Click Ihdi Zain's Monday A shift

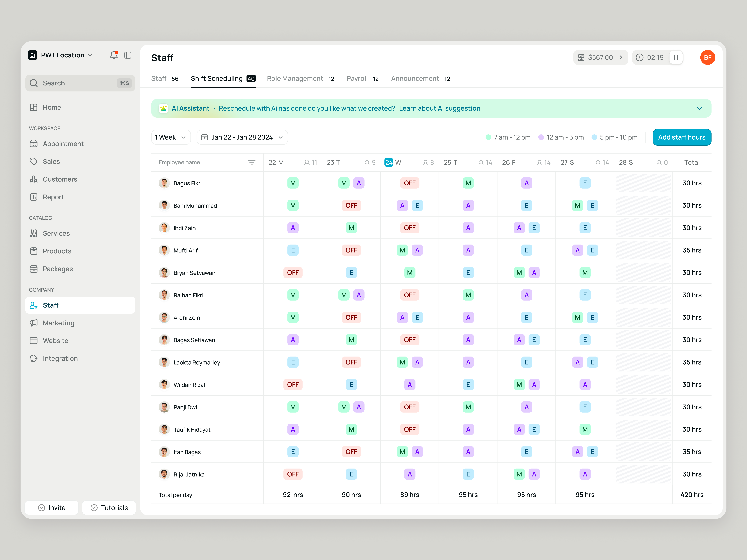pos(293,228)
